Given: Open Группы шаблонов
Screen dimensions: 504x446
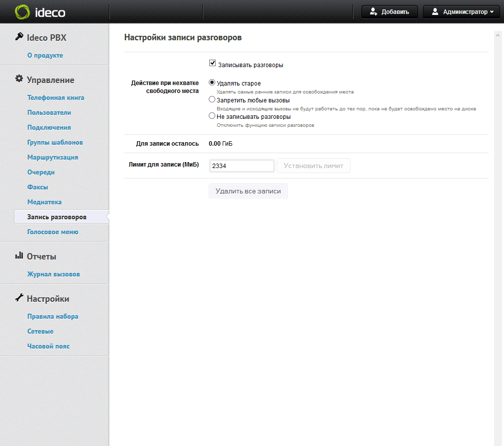Looking at the screenshot, I should pyautogui.click(x=55, y=142).
